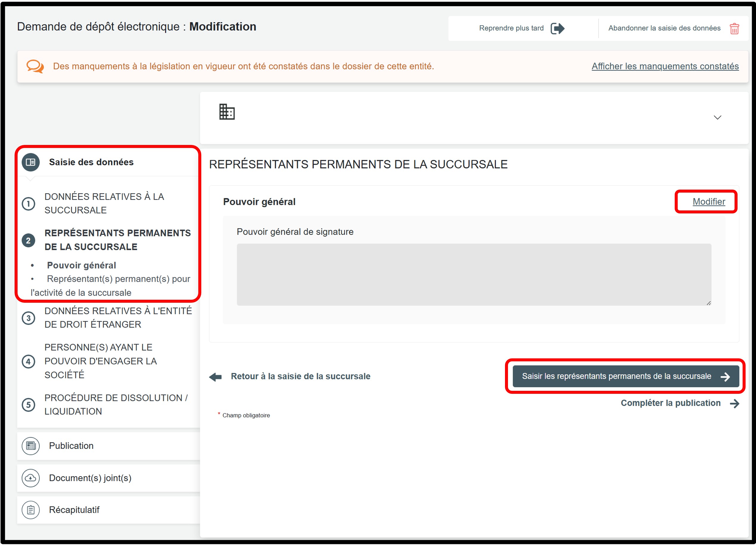The image size is (756, 545).
Task: Select the Pouvoir général sub-item
Action: [x=81, y=265]
